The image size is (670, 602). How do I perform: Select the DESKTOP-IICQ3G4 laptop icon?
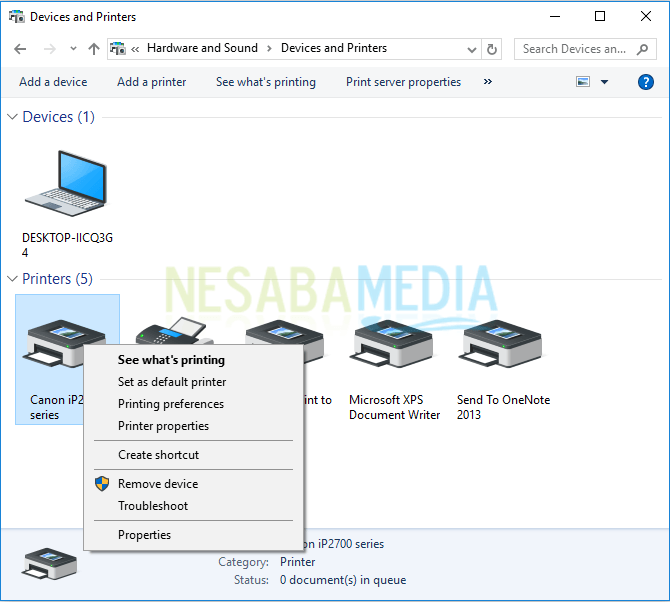coord(66,183)
